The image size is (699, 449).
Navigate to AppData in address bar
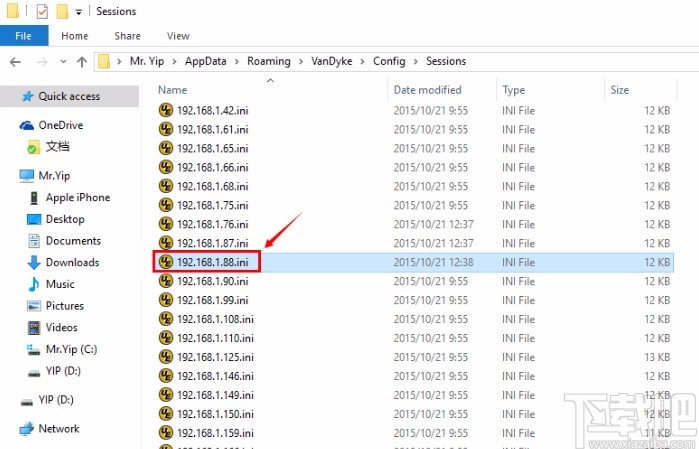(x=206, y=61)
